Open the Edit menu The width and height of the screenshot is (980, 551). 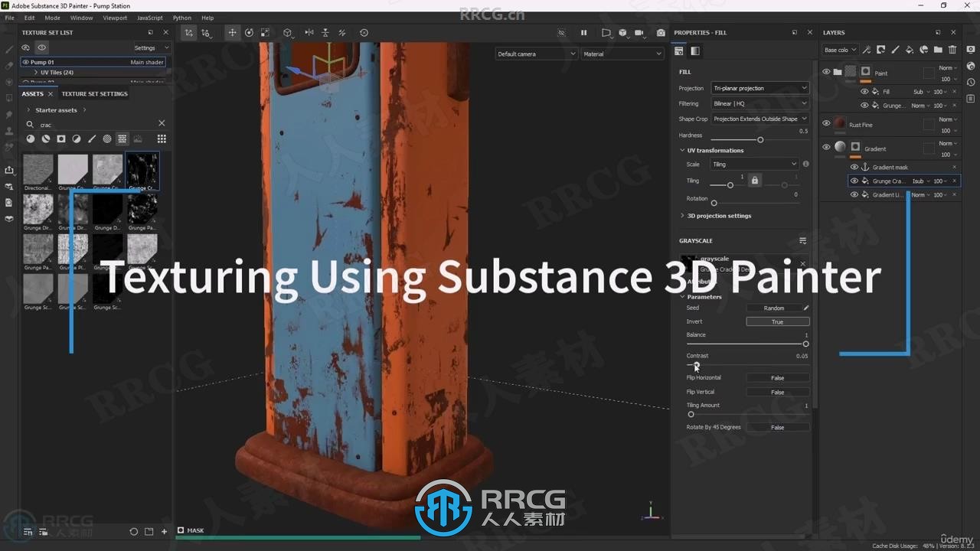[x=29, y=18]
